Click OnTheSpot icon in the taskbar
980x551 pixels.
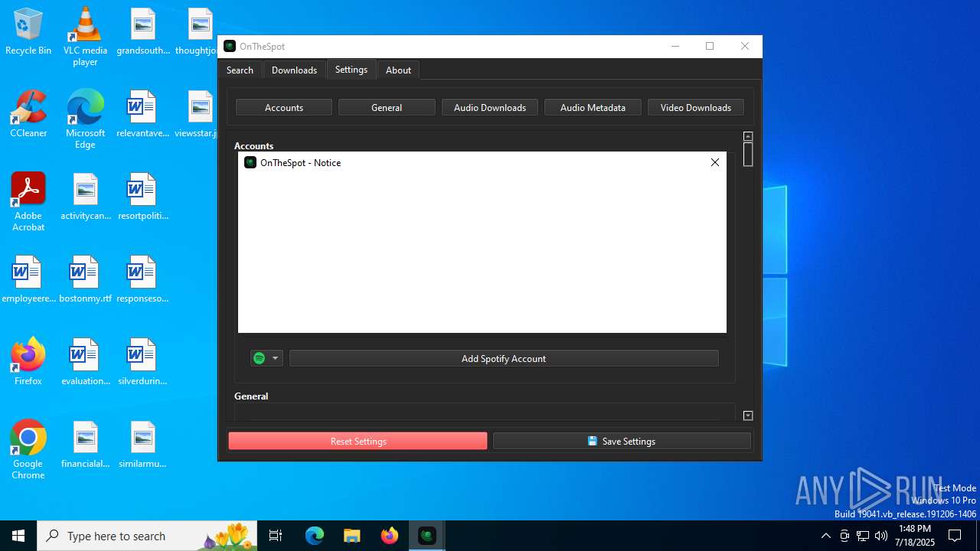pos(426,536)
